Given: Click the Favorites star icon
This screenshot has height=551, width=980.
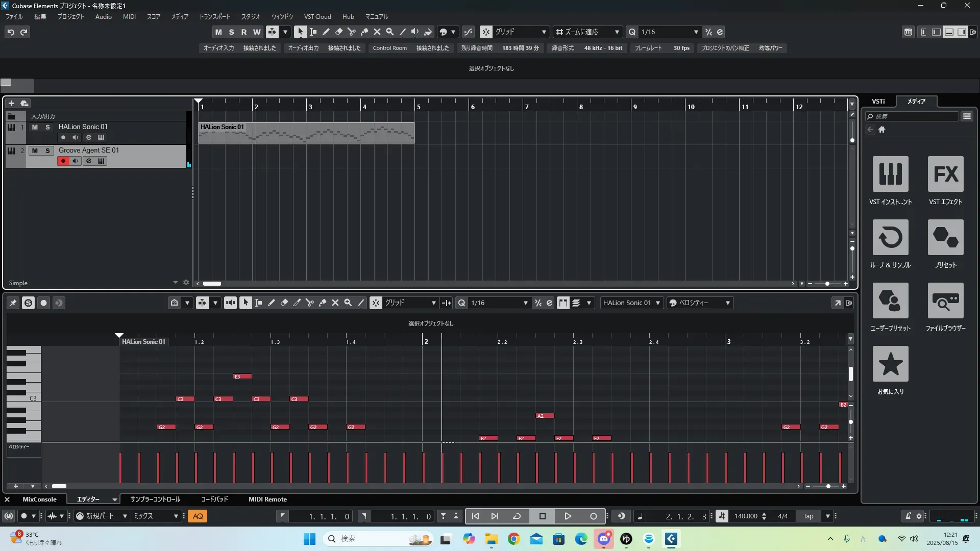Looking at the screenshot, I should tap(890, 364).
